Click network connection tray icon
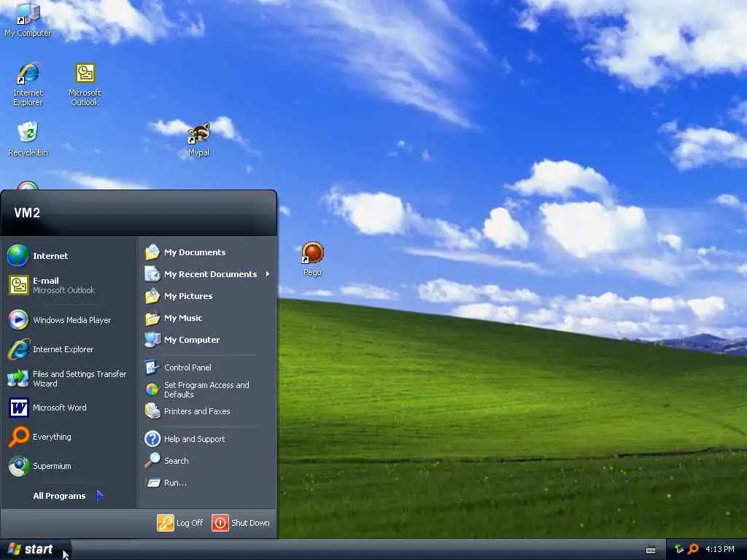Screen dimensions: 747x560 (x=679, y=550)
